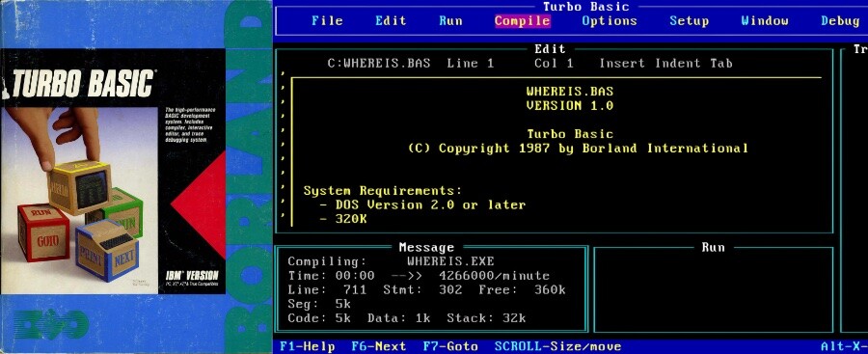Click F7-Goto in the status bar
This screenshot has width=868, height=354.
point(450,347)
